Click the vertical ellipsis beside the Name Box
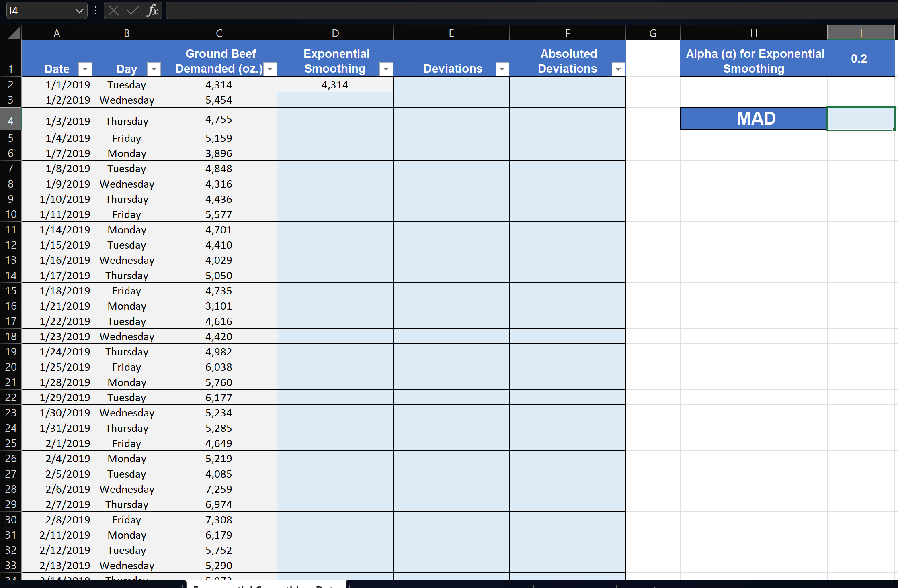Viewport: 898px width, 588px height. click(x=95, y=10)
